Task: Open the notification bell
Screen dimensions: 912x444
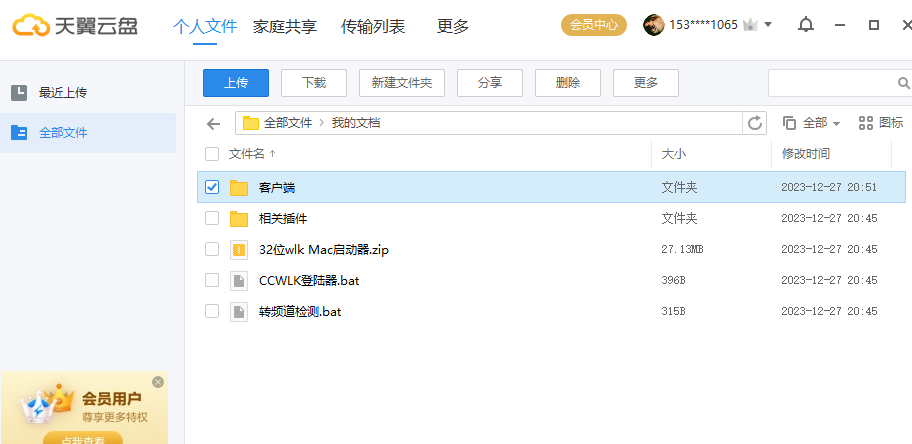Action: click(806, 25)
